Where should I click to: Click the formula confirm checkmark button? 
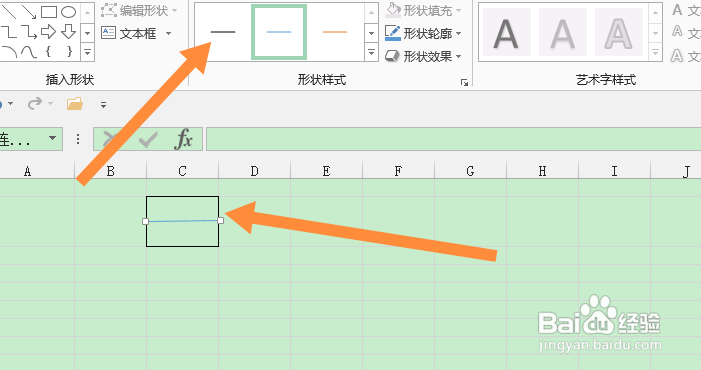[148, 139]
